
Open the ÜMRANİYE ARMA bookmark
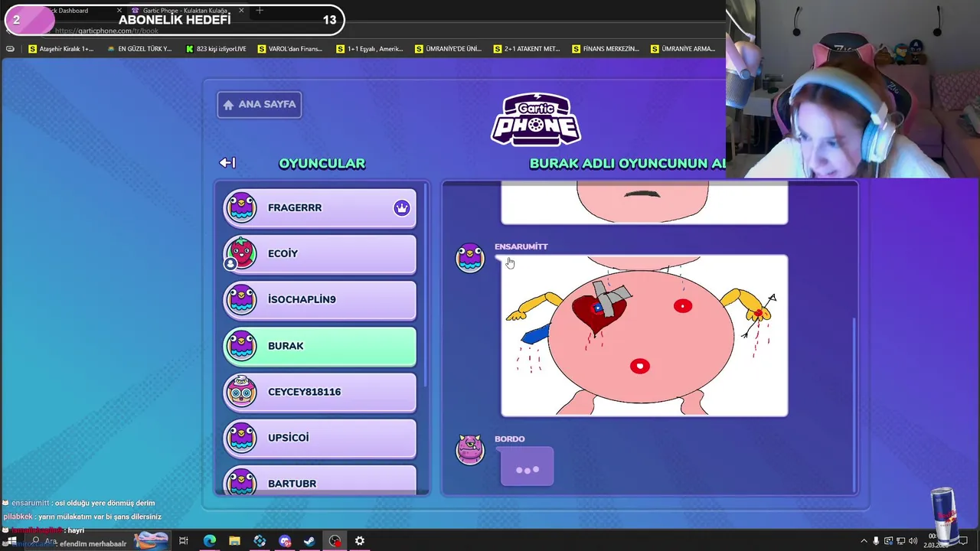click(683, 49)
